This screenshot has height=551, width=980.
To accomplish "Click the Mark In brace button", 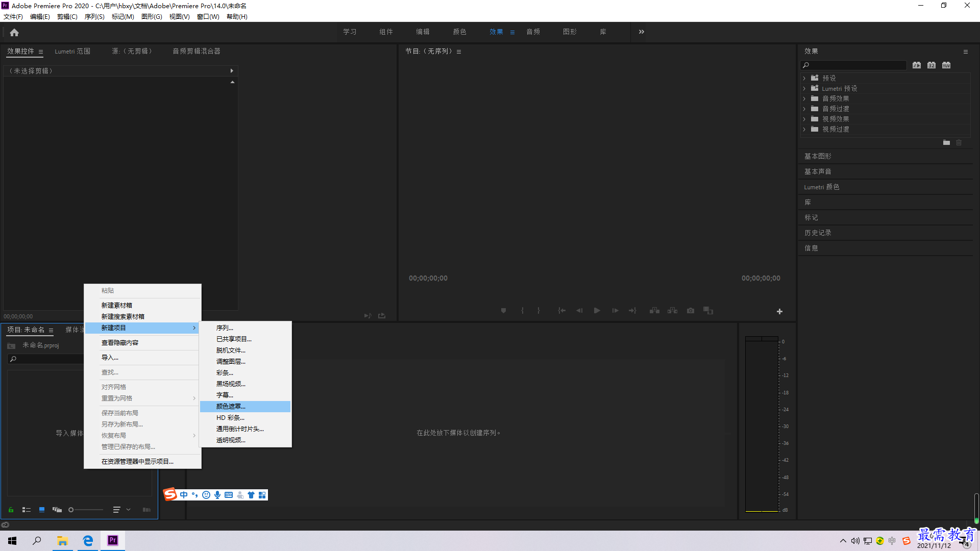I will (522, 311).
